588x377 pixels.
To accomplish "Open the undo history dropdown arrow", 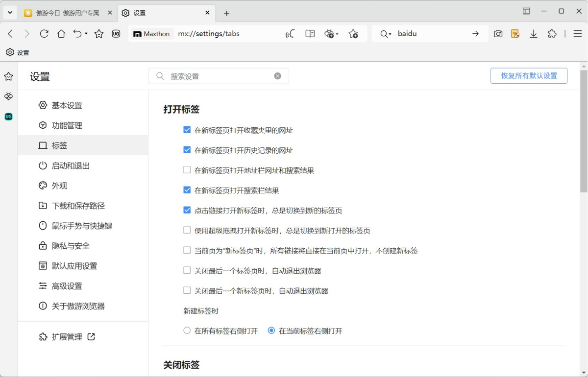I will point(86,33).
